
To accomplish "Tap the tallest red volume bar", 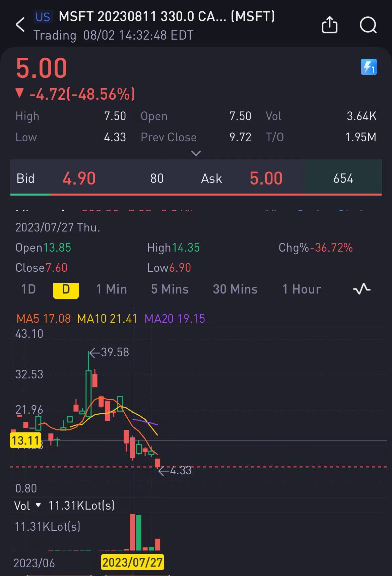I will click(132, 532).
